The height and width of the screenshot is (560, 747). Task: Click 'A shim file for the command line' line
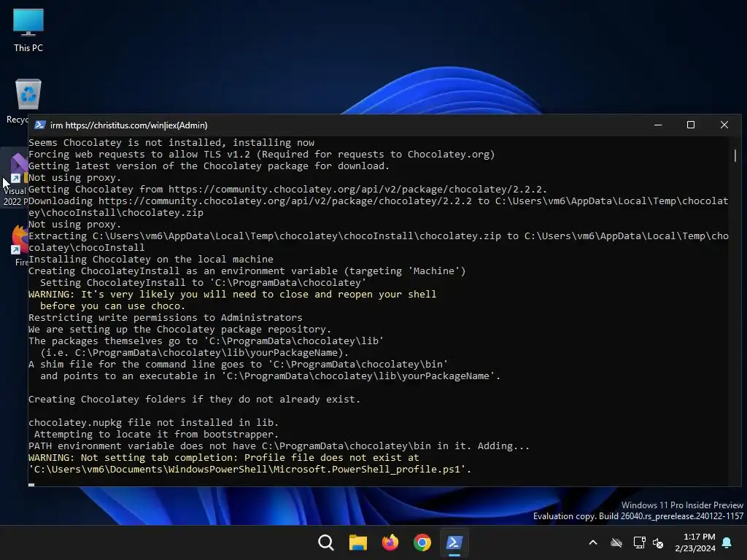point(239,365)
